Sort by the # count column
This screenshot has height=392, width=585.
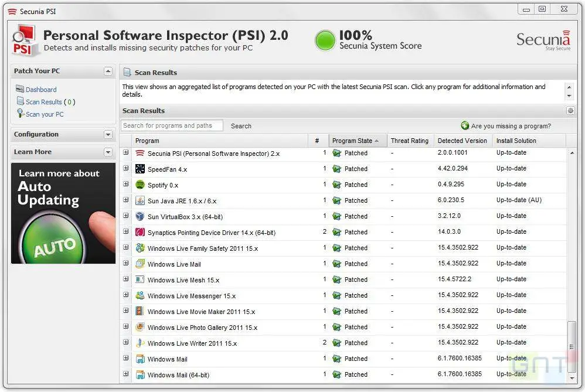318,141
